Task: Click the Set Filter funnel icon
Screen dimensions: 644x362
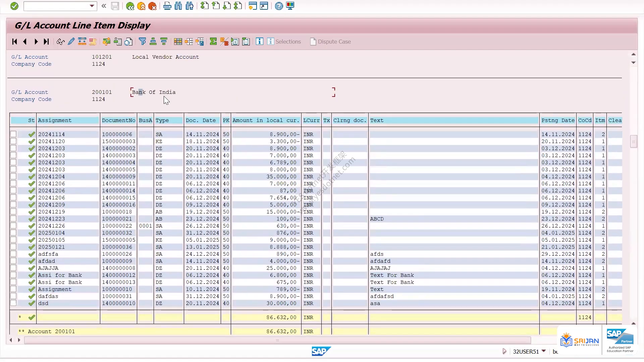Action: tap(142, 42)
